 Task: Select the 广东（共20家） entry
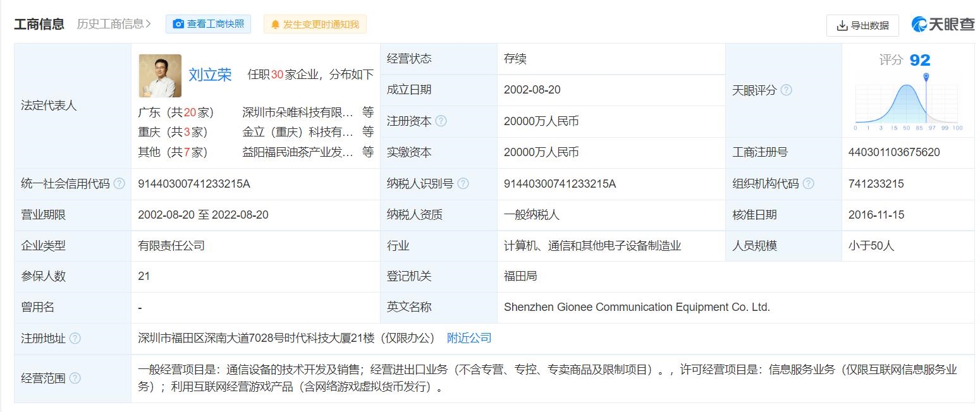pos(176,112)
